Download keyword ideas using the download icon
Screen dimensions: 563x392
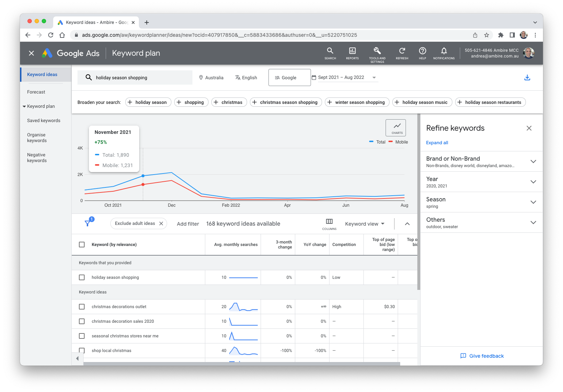[527, 77]
